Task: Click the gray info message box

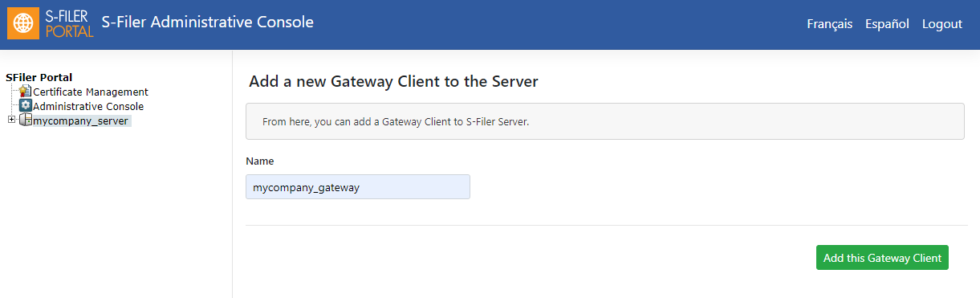Action: [605, 121]
